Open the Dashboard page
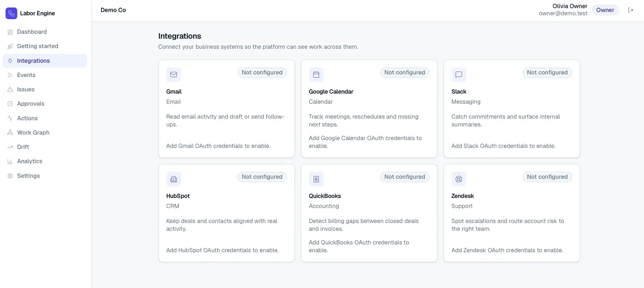Viewport: 644px width, 288px height. (45, 32)
